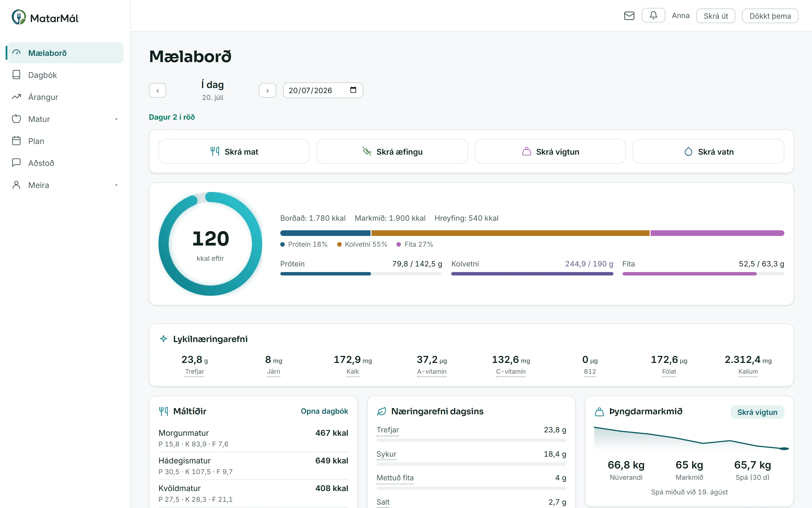This screenshot has width=812, height=508.
Task: Click the Dagbók book icon
Action: pos(16,75)
